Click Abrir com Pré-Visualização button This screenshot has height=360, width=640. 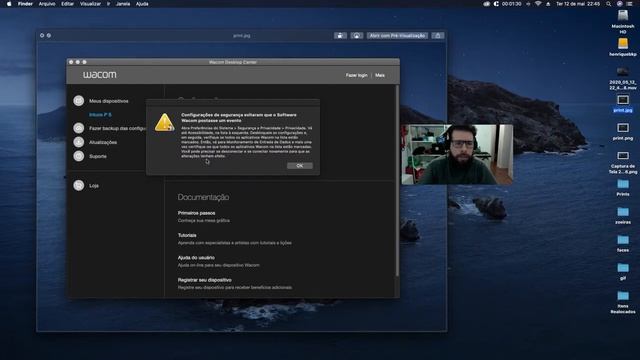[x=397, y=36]
